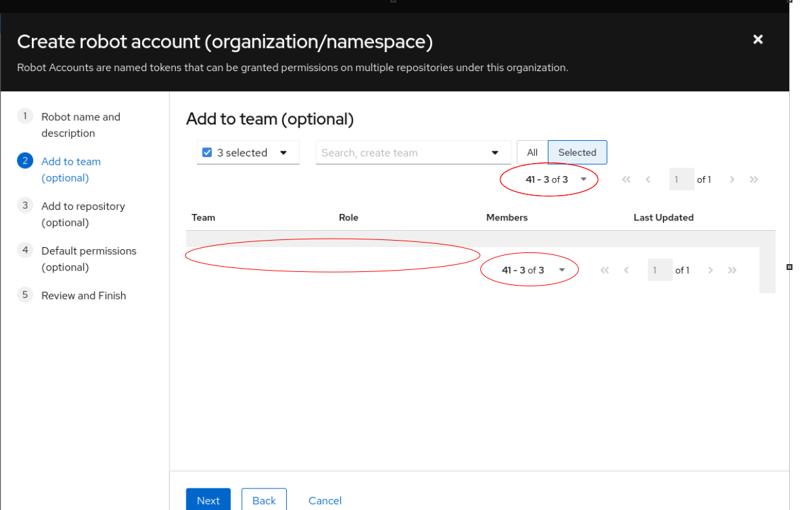Go to first page in top pagination
Viewport: 812px width, 510px height.
point(626,179)
